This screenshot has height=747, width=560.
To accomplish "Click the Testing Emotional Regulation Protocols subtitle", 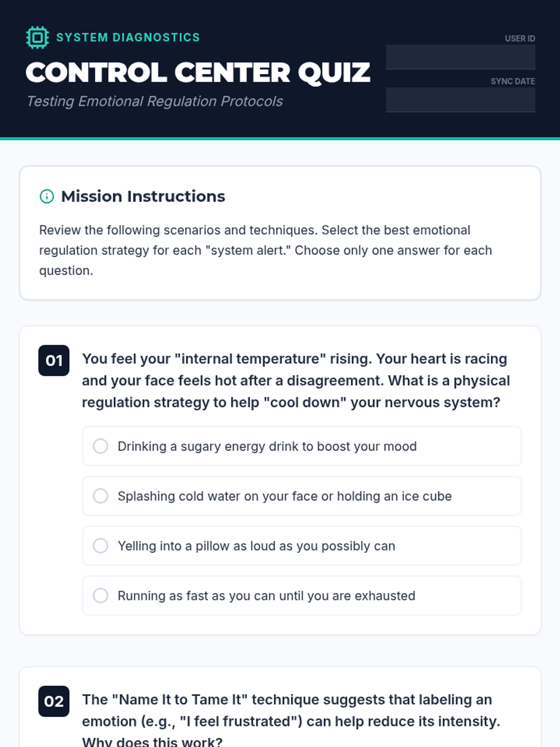I will (154, 101).
